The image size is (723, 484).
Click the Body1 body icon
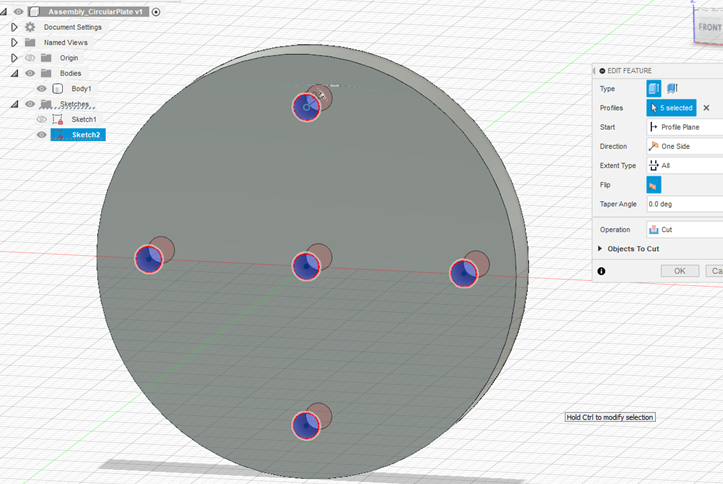pyautogui.click(x=58, y=89)
